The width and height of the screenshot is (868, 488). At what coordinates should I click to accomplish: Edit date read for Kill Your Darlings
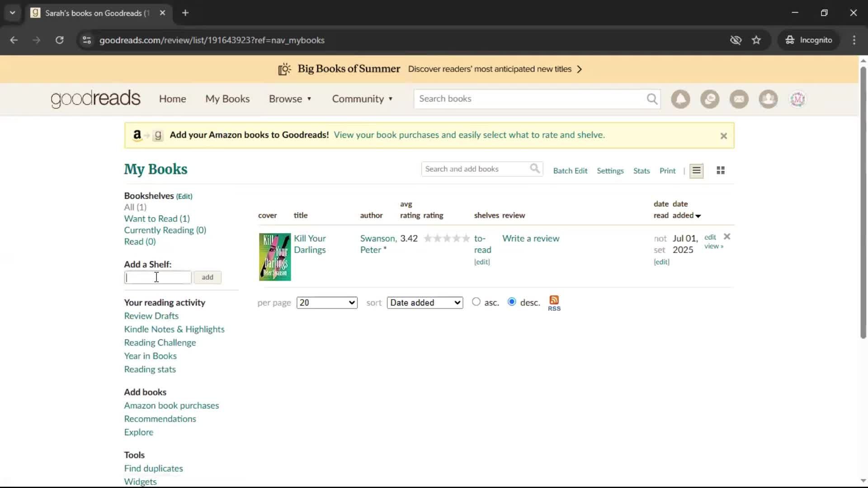[x=661, y=262]
